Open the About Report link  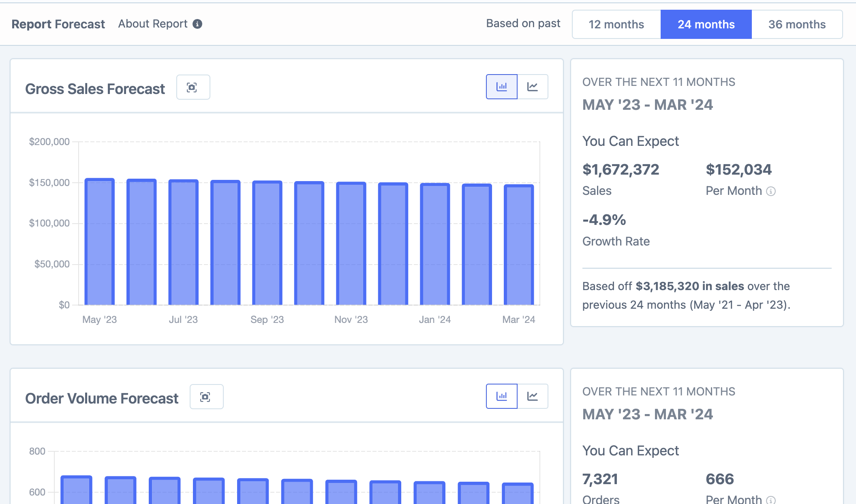153,24
